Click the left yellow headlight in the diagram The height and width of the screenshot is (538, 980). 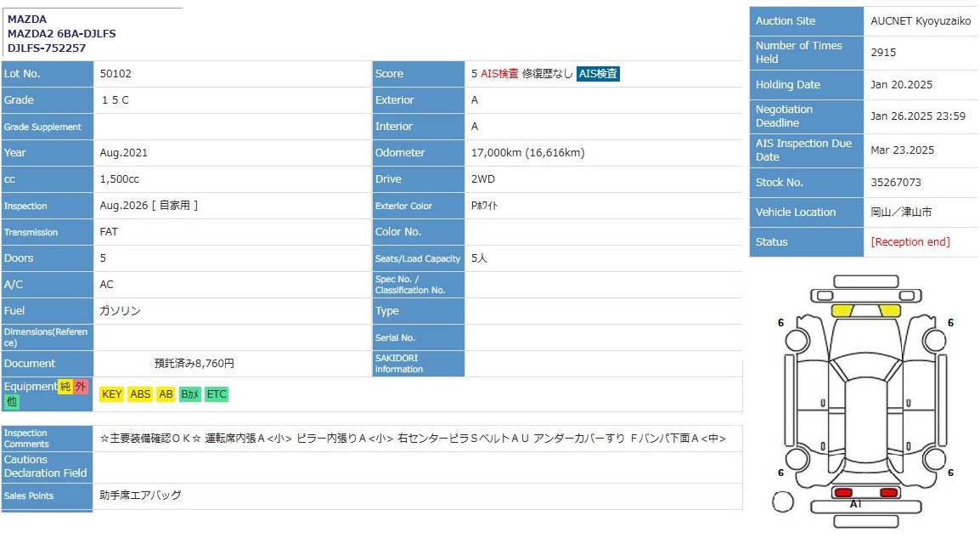click(x=842, y=311)
